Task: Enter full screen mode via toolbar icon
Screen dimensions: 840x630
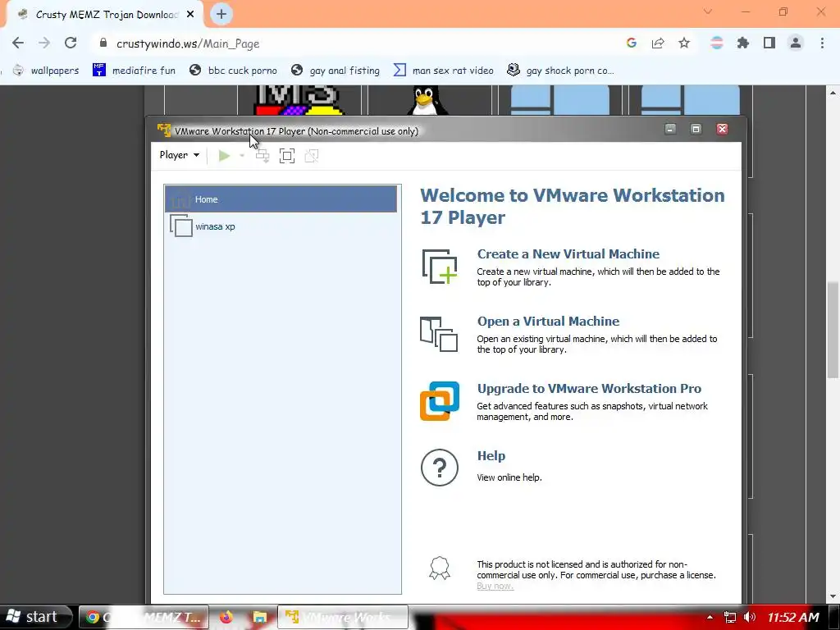Action: [287, 156]
